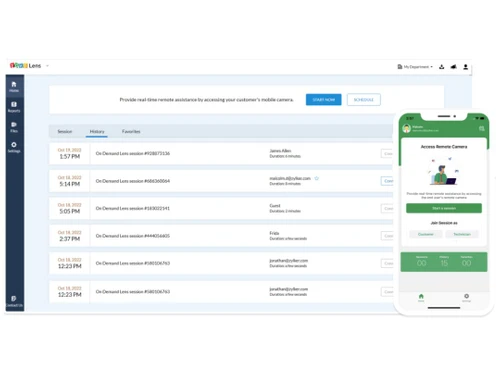Click the 5:05 PM session time
Screen dimensions: 500x375
(70, 211)
